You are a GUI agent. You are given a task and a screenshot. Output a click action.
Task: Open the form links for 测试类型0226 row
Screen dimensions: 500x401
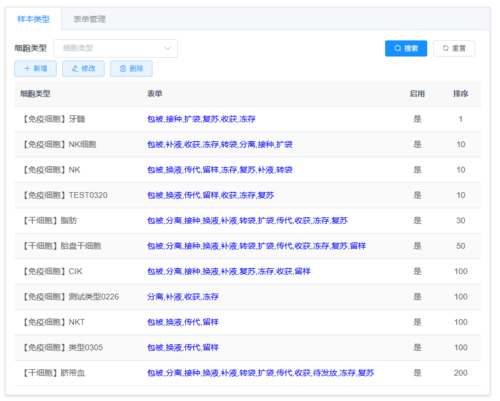183,297
